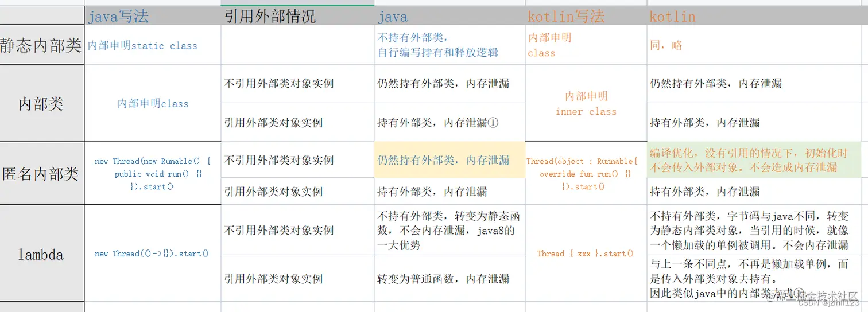This screenshot has height=312, width=868.
Task: Select the "java写法" column header cell
Action: (152, 15)
